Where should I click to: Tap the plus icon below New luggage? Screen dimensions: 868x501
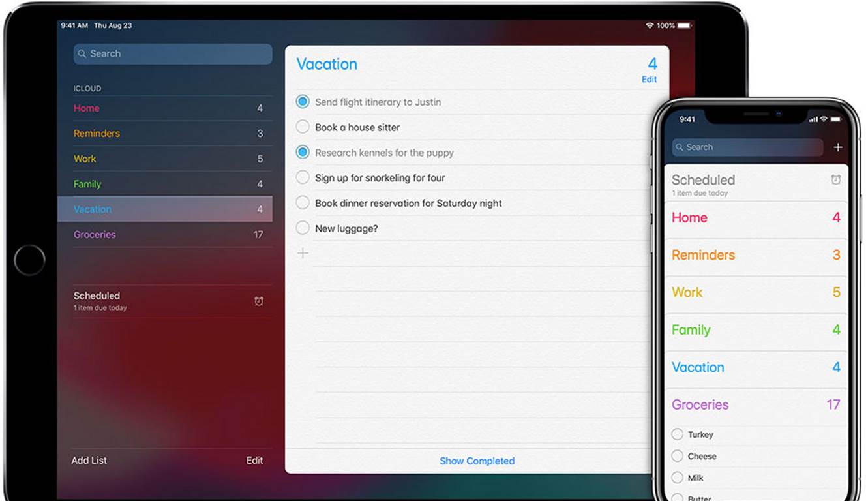(303, 253)
